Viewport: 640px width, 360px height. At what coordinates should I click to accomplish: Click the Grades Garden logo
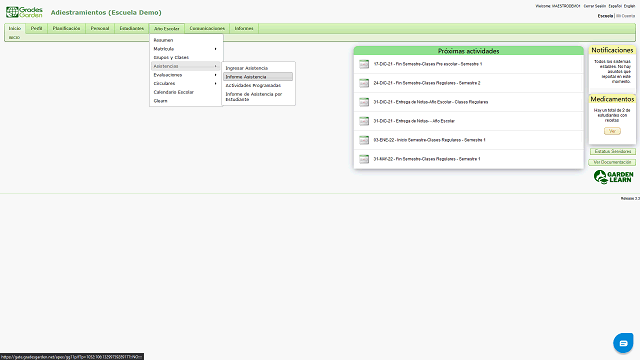click(x=24, y=12)
